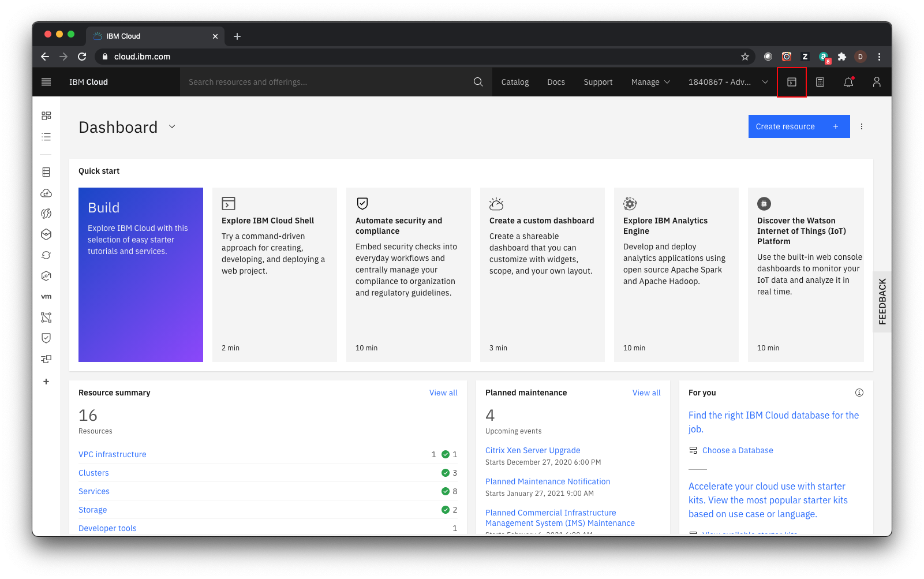Open the 1840867 account switcher dropdown
The image size is (924, 579).
click(728, 82)
